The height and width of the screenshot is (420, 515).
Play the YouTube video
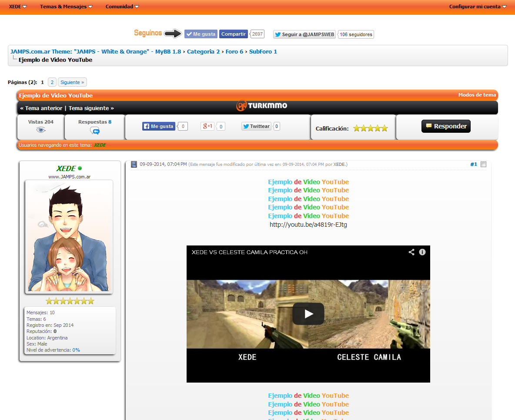(x=308, y=314)
